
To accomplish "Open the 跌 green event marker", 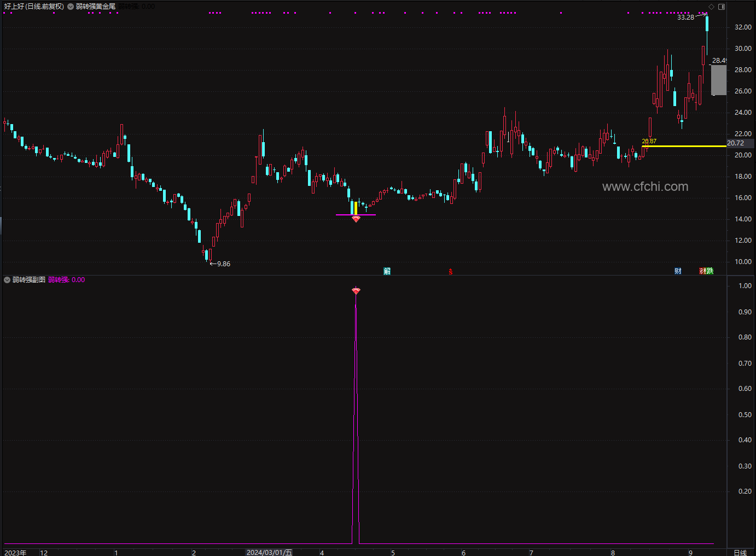I will 710,271.
